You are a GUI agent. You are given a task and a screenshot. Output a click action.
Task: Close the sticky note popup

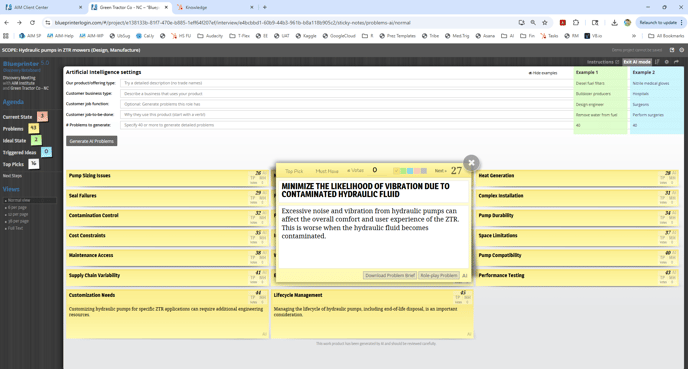click(471, 163)
